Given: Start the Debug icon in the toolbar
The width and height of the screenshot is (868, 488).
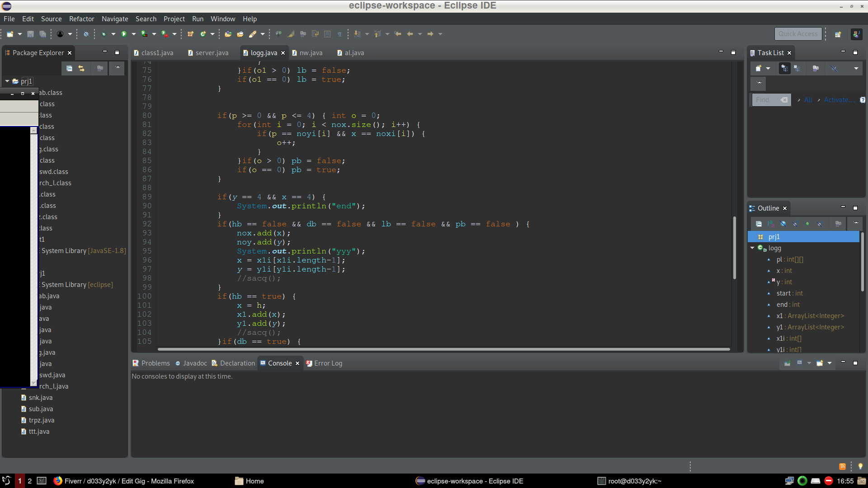Looking at the screenshot, I should [104, 34].
